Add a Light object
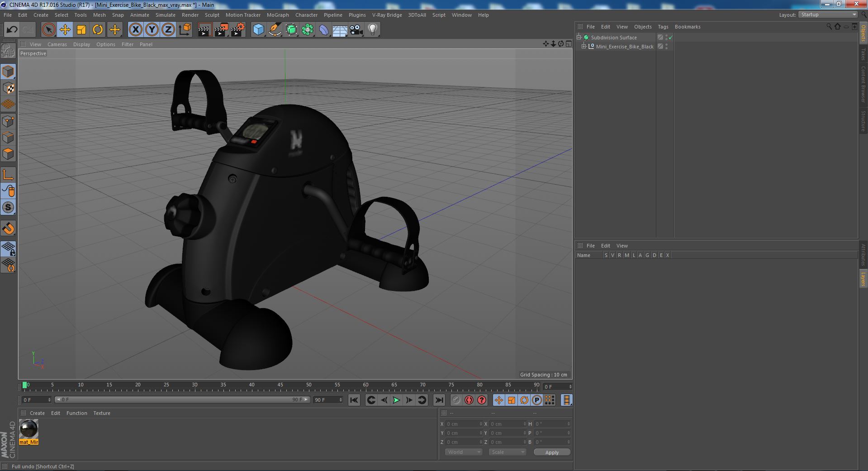Viewport: 868px width, 471px height. tap(373, 30)
